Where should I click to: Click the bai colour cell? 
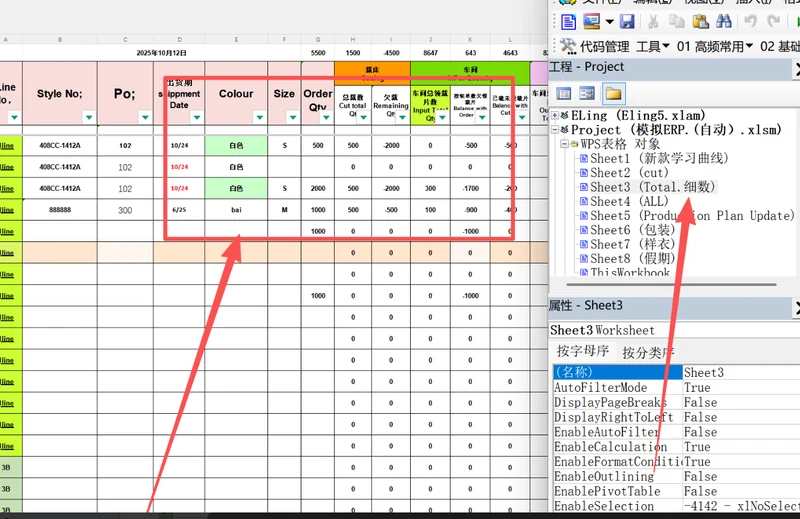point(236,210)
